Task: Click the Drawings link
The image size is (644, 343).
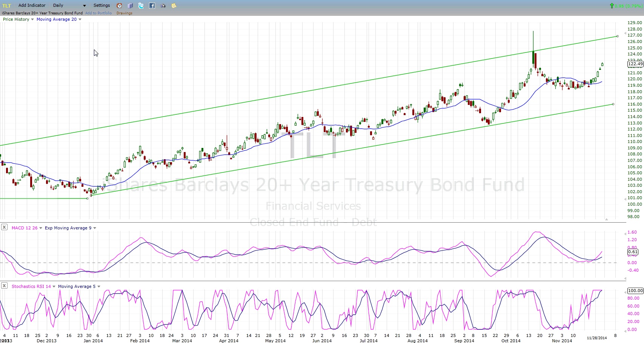Action: point(124,13)
